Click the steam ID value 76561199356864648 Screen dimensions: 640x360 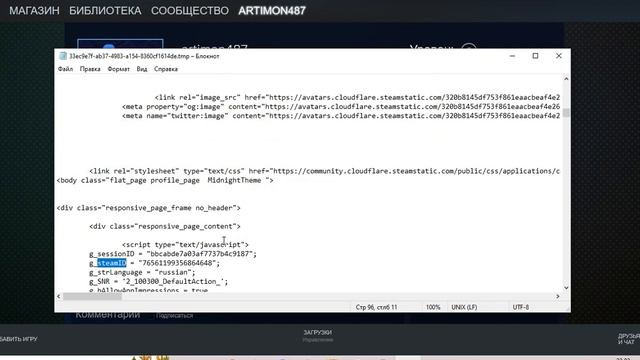click(x=177, y=263)
